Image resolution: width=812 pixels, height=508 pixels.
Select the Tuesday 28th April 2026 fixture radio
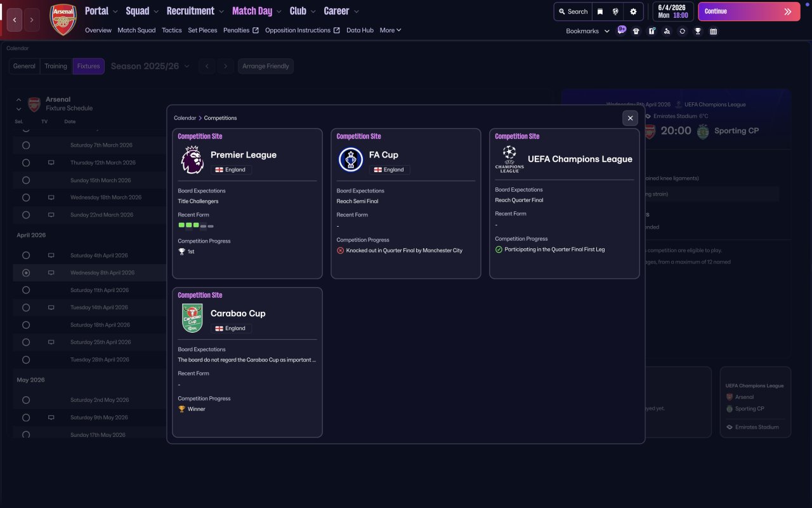(x=26, y=359)
